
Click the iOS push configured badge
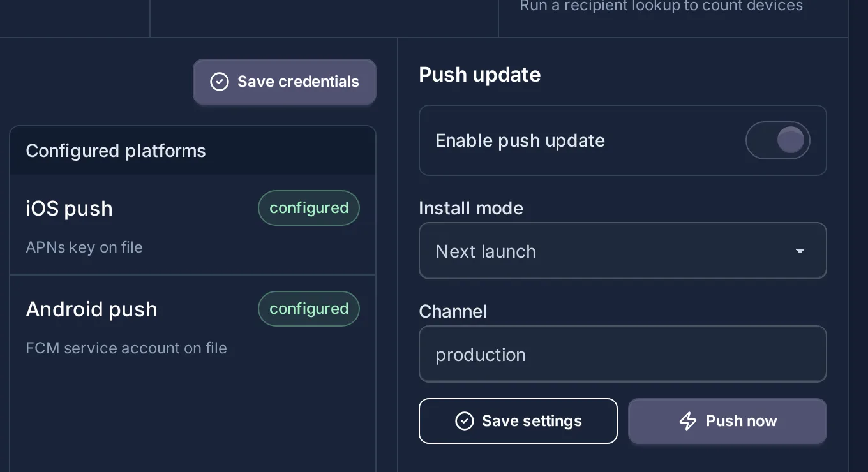309,208
